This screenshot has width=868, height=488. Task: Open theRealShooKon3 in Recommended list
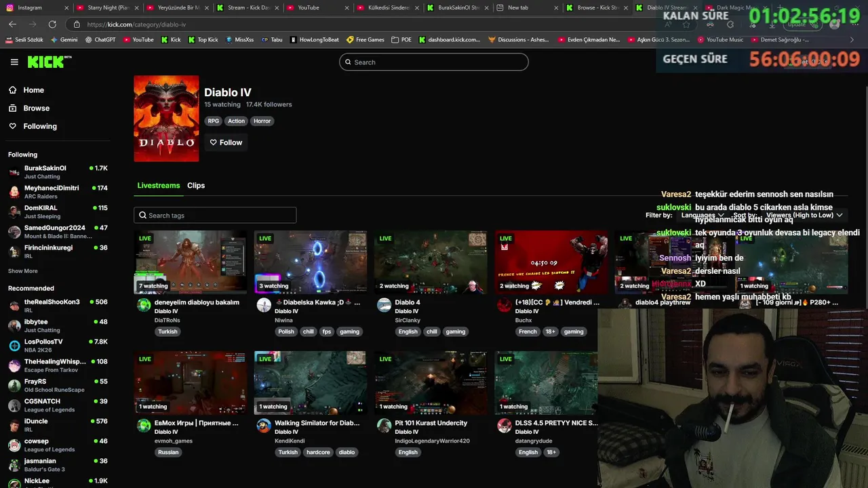(x=58, y=306)
